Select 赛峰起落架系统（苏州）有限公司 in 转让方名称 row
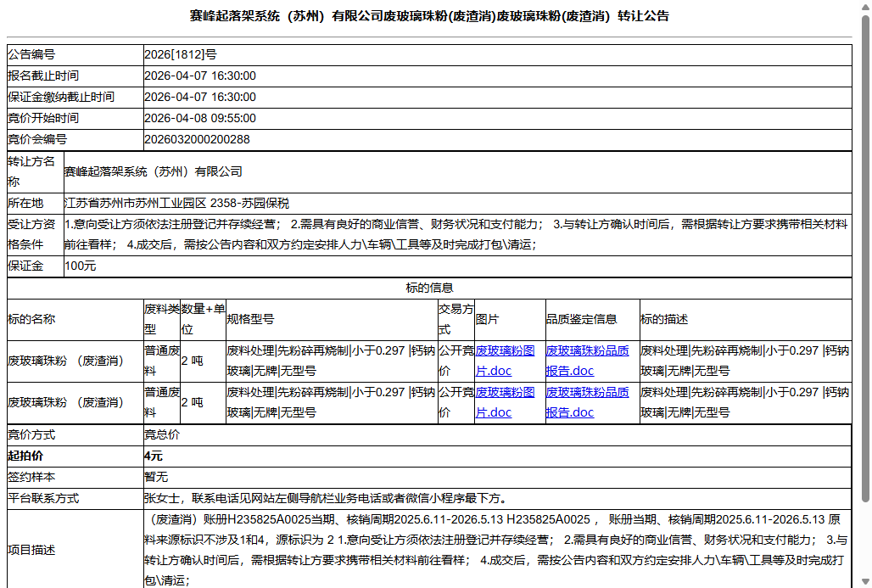This screenshot has width=872, height=588. 154,171
